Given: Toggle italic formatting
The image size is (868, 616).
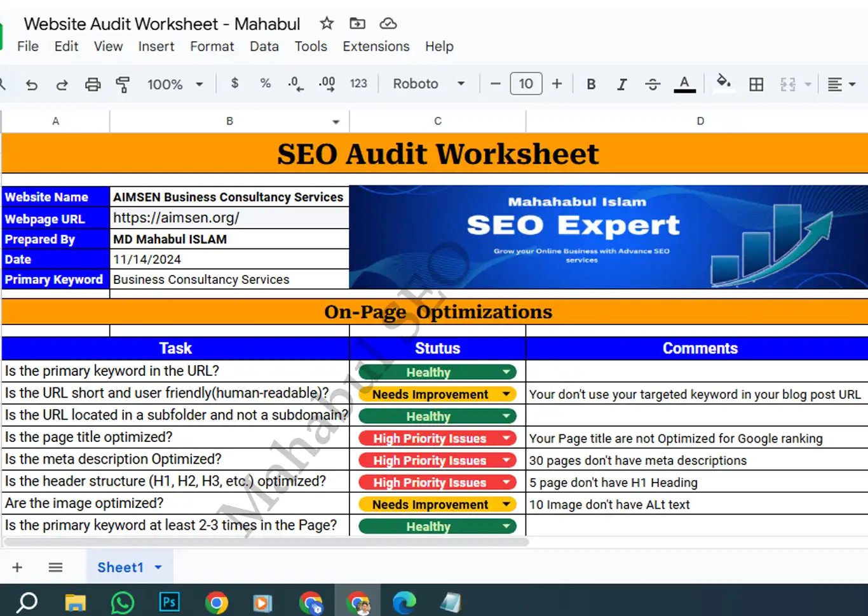Looking at the screenshot, I should point(621,84).
